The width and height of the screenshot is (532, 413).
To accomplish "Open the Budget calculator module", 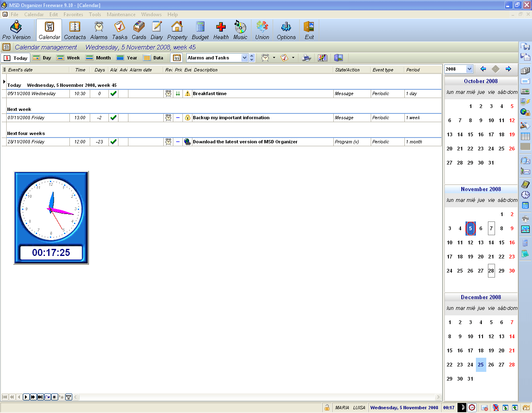I will coord(200,30).
